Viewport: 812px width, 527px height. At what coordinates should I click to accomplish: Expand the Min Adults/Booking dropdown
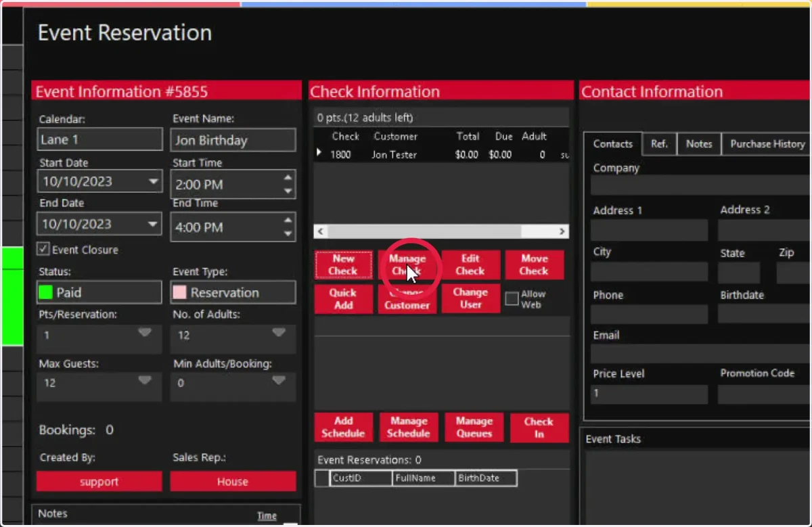click(x=279, y=381)
